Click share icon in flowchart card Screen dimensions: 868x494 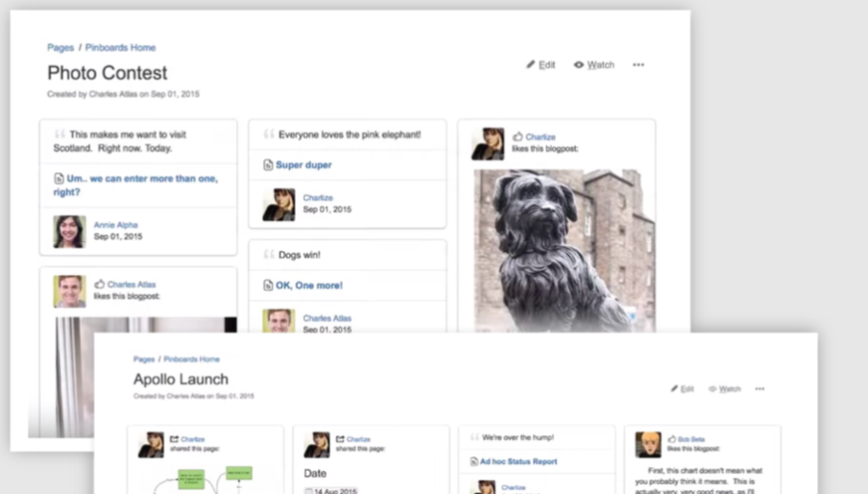[x=174, y=438]
